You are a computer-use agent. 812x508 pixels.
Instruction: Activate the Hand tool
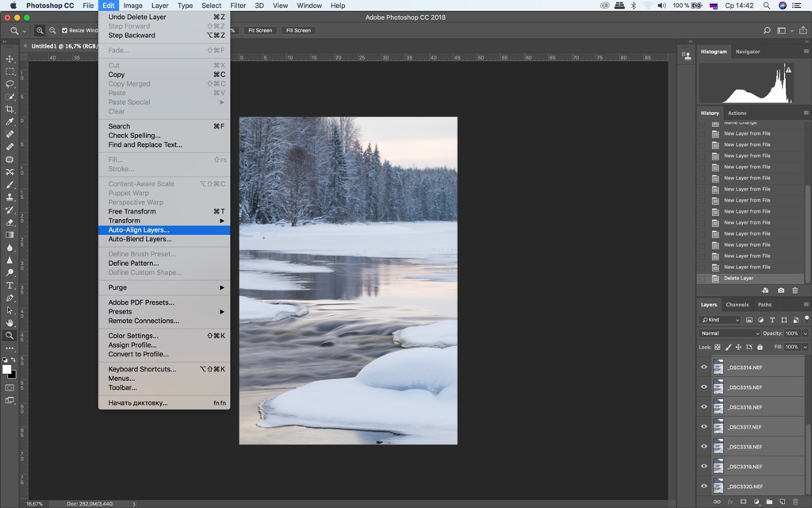(x=10, y=323)
